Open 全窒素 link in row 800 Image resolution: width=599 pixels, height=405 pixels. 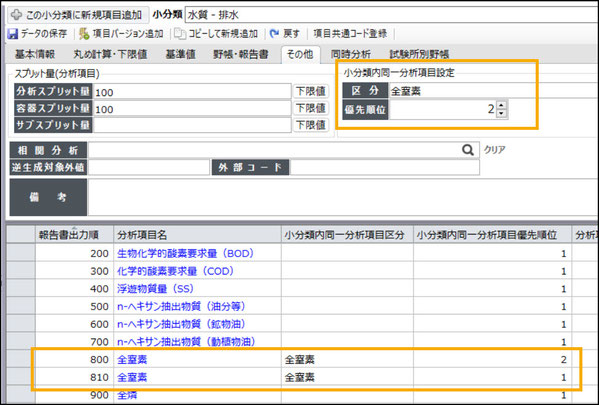(132, 360)
